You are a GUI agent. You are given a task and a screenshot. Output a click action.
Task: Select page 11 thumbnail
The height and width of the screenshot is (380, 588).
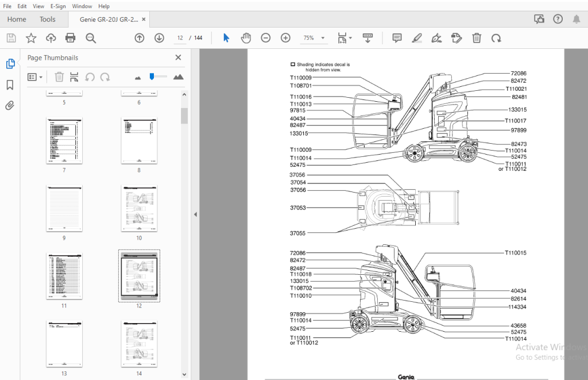pyautogui.click(x=64, y=276)
